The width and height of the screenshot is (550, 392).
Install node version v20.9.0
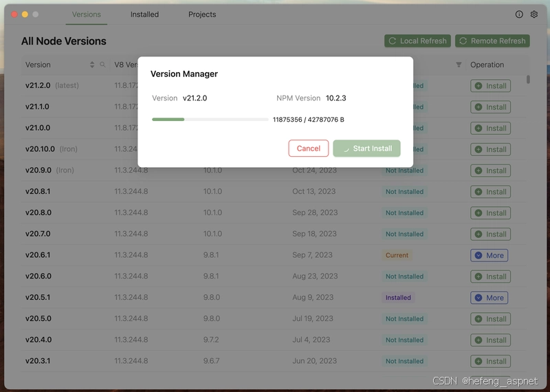[x=490, y=171]
